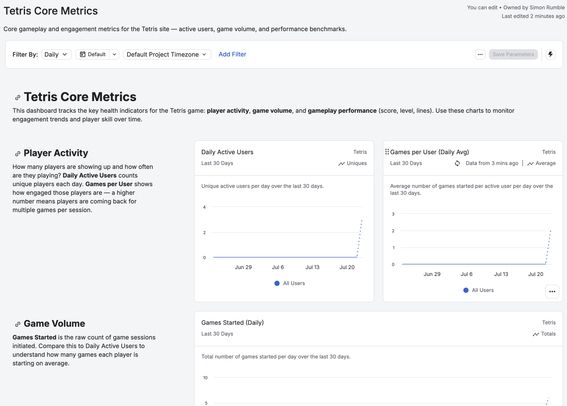Click the Filter By label

25,55
